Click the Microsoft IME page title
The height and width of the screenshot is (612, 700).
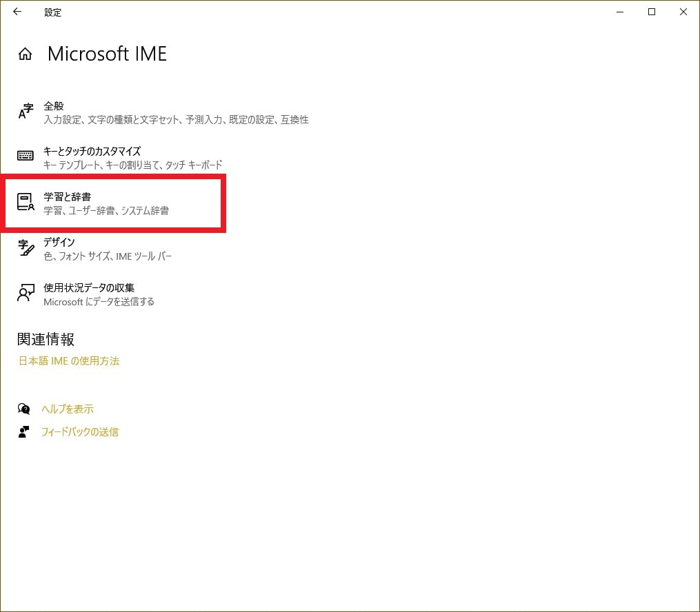click(107, 54)
